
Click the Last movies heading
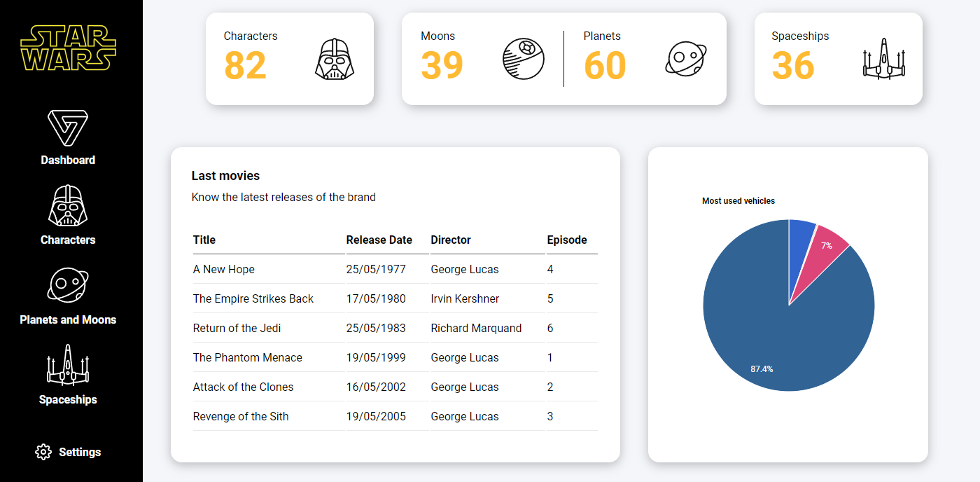225,175
